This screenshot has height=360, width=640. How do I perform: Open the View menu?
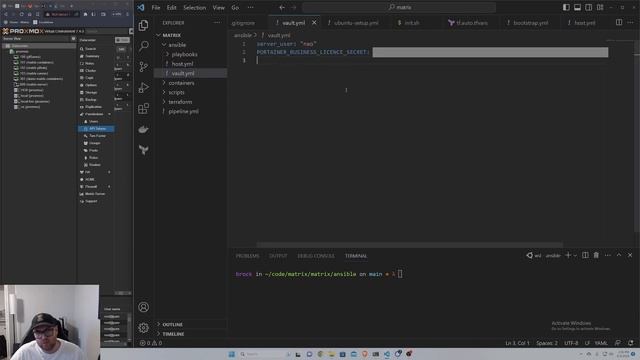(218, 7)
